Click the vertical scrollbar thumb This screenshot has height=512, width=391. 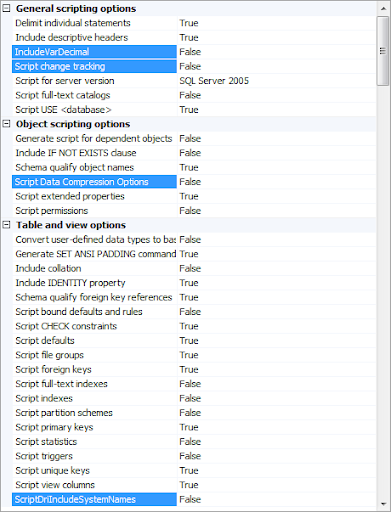tap(383, 51)
